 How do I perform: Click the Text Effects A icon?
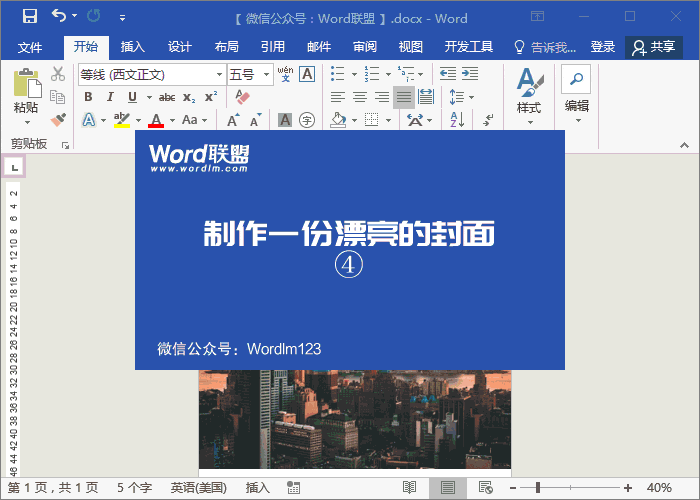click(x=89, y=120)
